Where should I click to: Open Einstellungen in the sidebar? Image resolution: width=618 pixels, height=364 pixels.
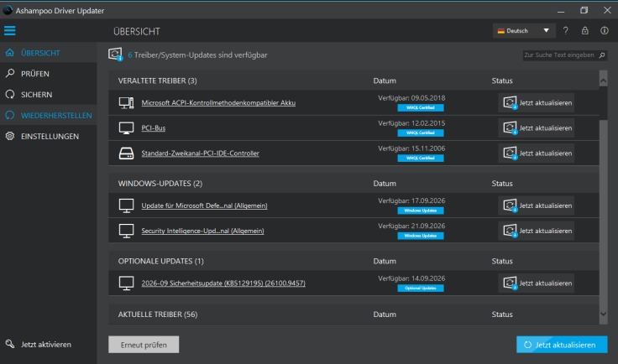[x=48, y=136]
